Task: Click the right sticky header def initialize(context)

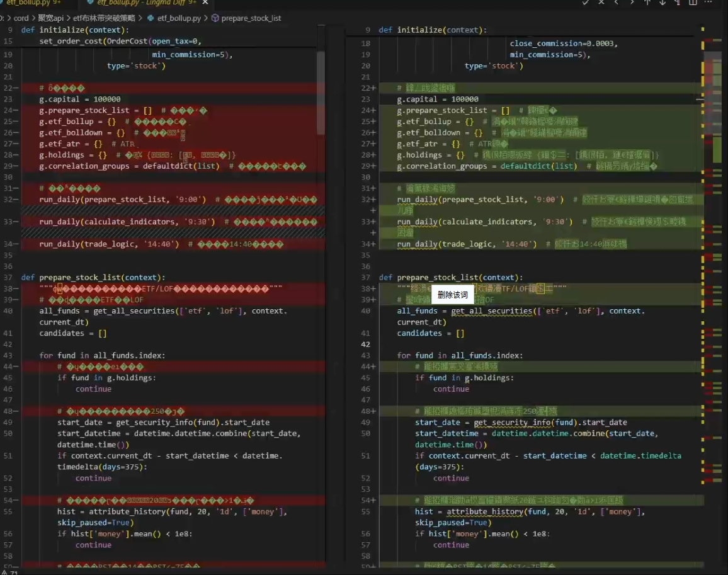Action: 433,30
